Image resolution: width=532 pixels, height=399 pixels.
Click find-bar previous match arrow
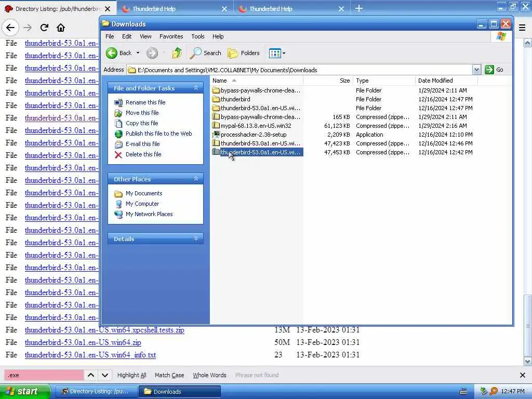point(91,375)
